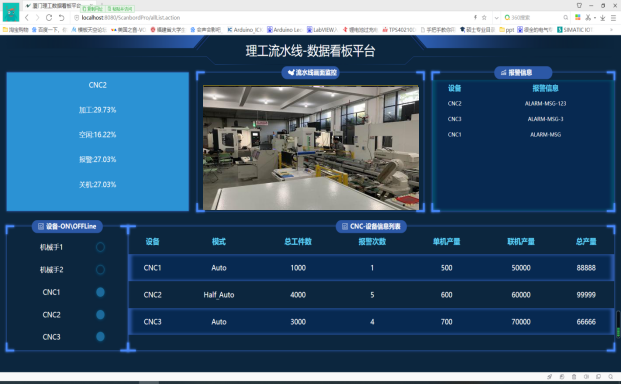Toggle the 机械手2 online status indicator
The image size is (621, 385).
coord(100,270)
